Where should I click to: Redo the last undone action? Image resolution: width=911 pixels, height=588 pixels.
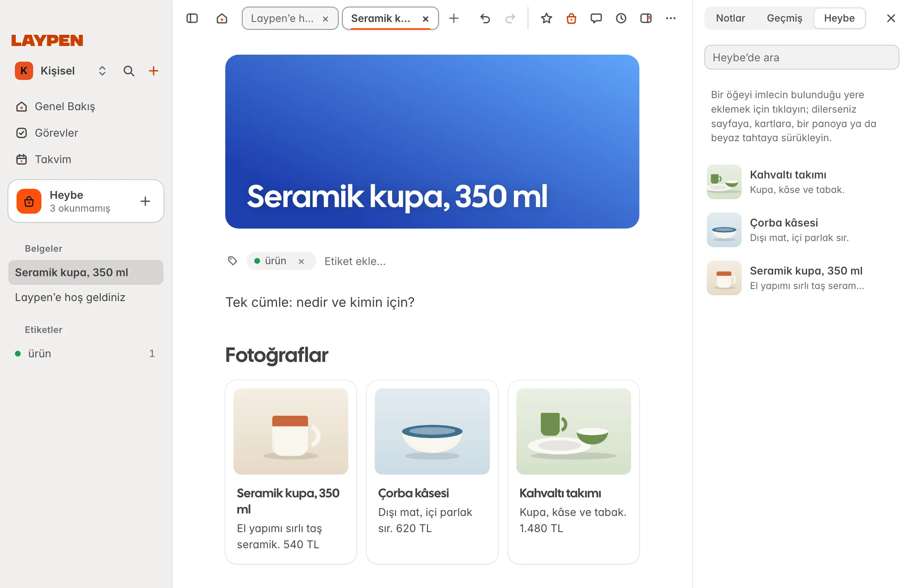point(510,18)
